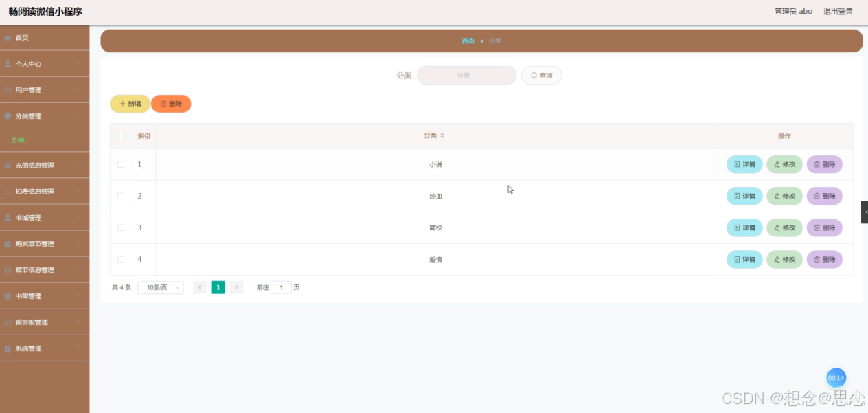Open the 书架管理 menu label

point(28,296)
